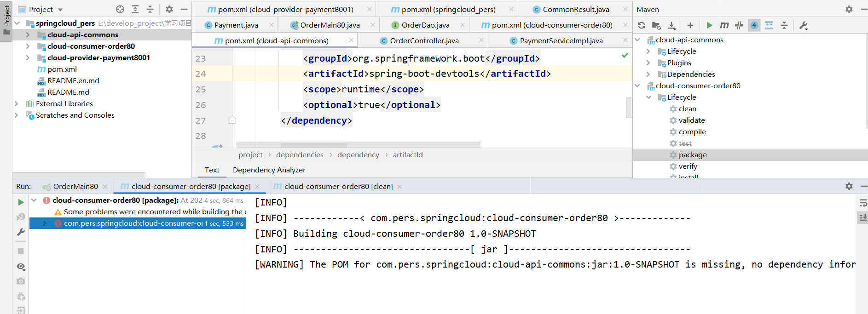Click Expand All in Project panel

coord(135,9)
